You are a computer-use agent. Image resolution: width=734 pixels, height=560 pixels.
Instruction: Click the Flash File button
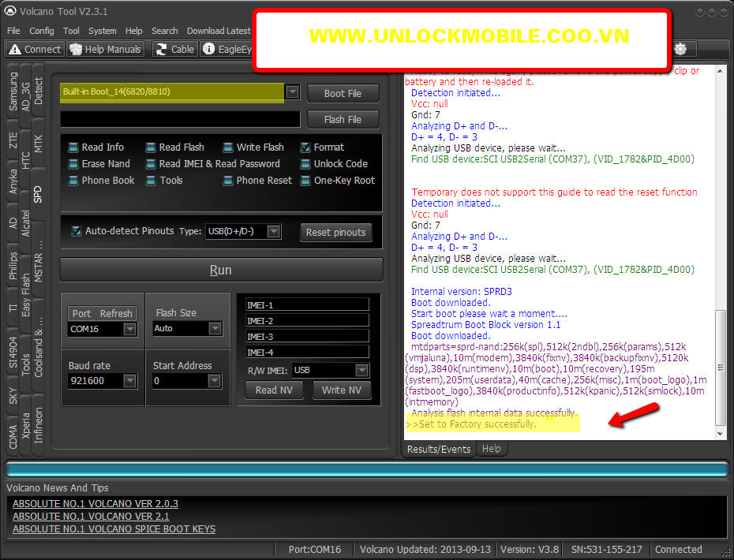(x=343, y=120)
